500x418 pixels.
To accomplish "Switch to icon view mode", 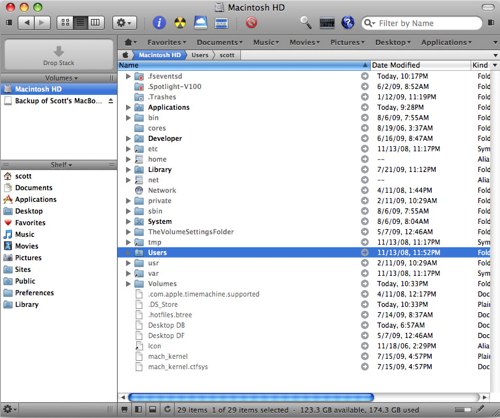I will [65, 23].
